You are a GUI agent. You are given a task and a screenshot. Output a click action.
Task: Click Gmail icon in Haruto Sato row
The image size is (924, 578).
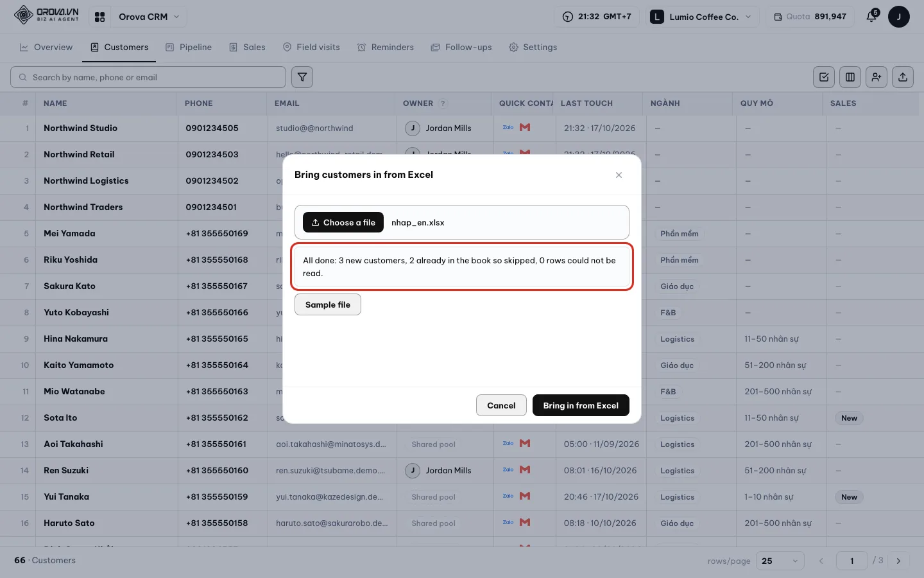pos(525,522)
